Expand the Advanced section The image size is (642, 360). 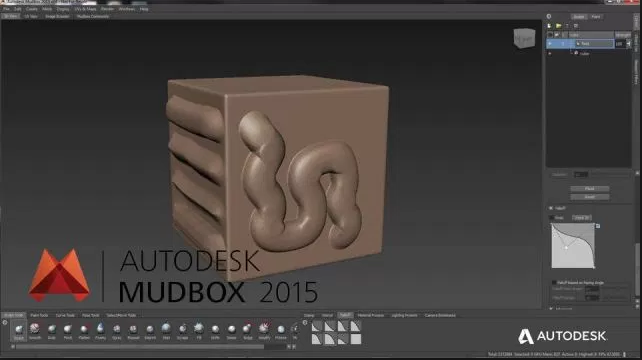coord(551,308)
